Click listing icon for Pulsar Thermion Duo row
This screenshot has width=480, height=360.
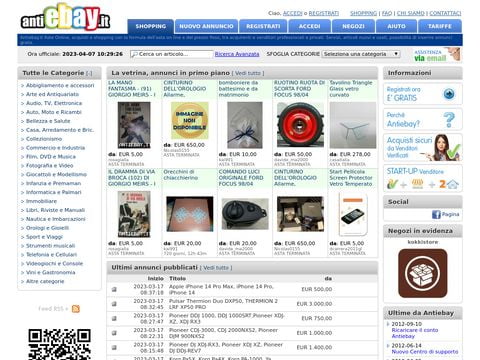coord(114,304)
